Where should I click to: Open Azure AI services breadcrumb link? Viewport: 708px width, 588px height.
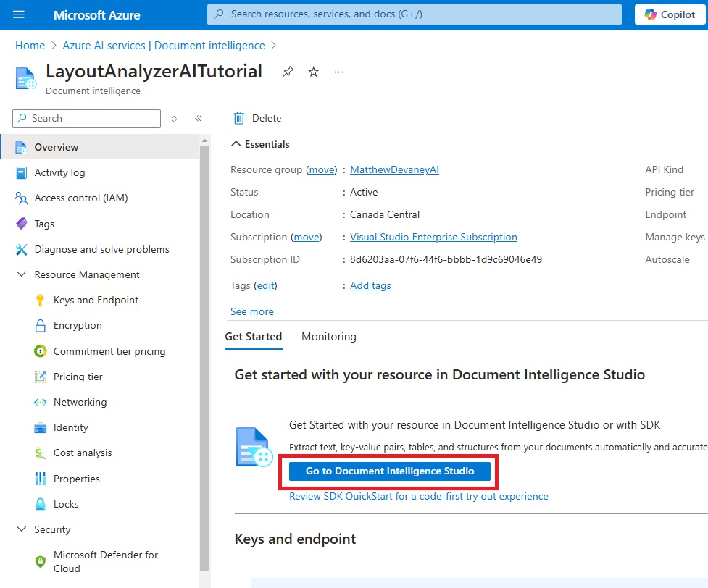[x=164, y=46]
